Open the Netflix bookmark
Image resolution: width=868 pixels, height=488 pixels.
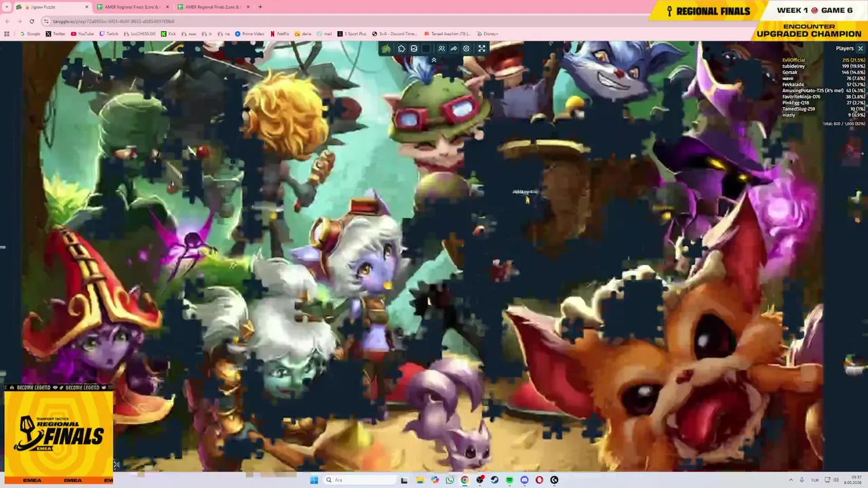(279, 33)
